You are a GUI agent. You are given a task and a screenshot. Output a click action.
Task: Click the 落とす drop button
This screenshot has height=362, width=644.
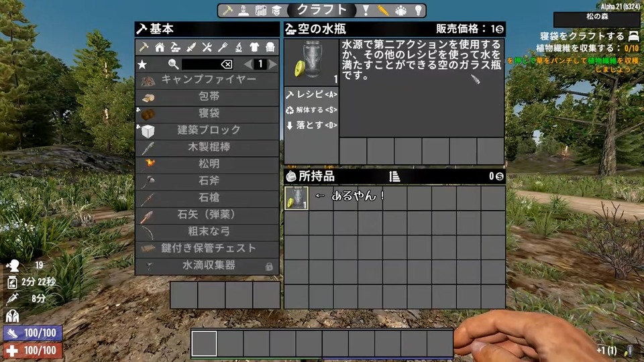[x=311, y=125]
